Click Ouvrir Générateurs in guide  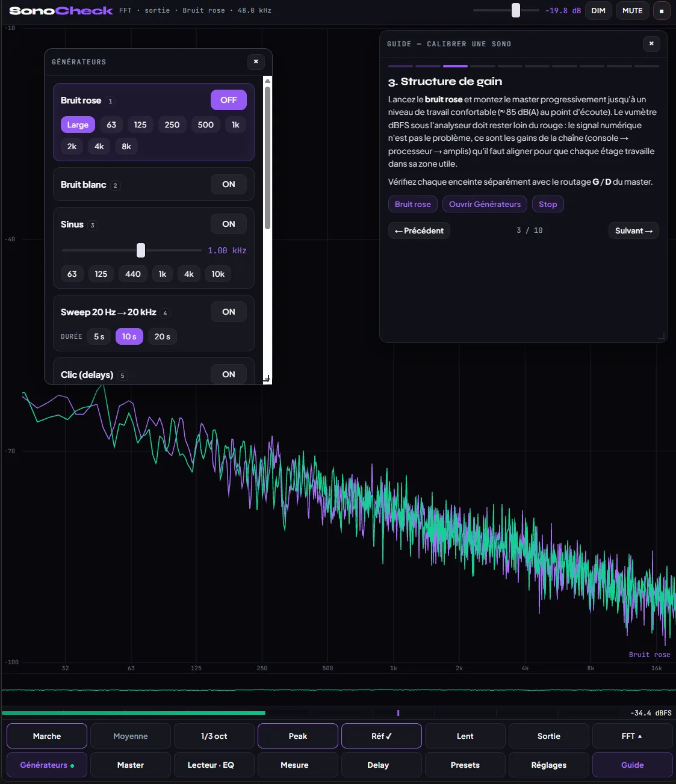tap(485, 204)
